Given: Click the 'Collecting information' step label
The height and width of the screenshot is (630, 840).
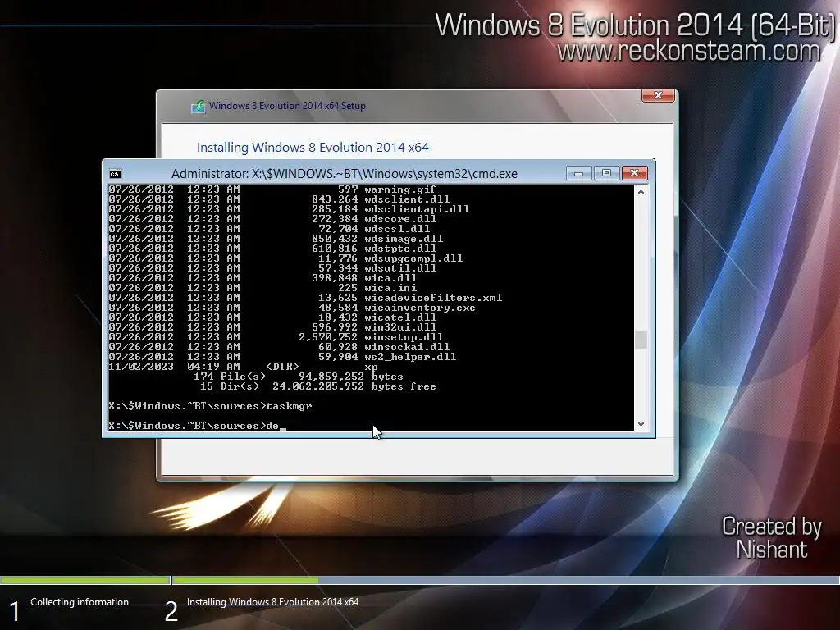Looking at the screenshot, I should (x=80, y=602).
